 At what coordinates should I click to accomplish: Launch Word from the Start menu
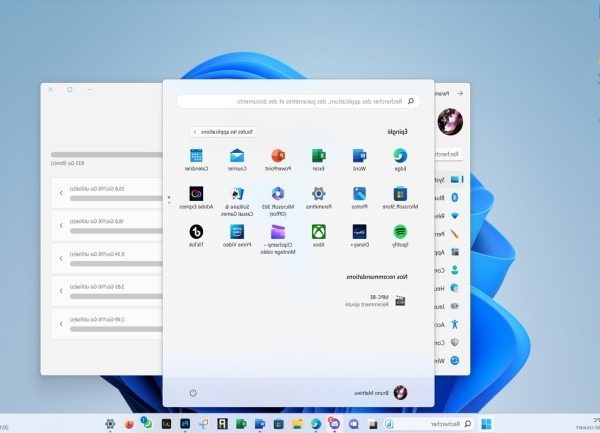tap(359, 160)
